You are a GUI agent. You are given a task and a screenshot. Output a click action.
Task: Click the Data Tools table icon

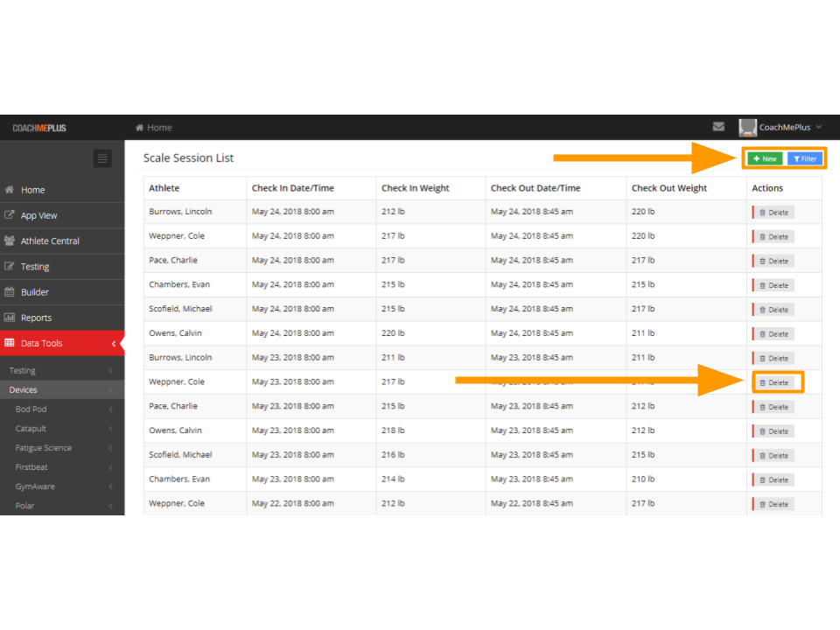[x=10, y=343]
